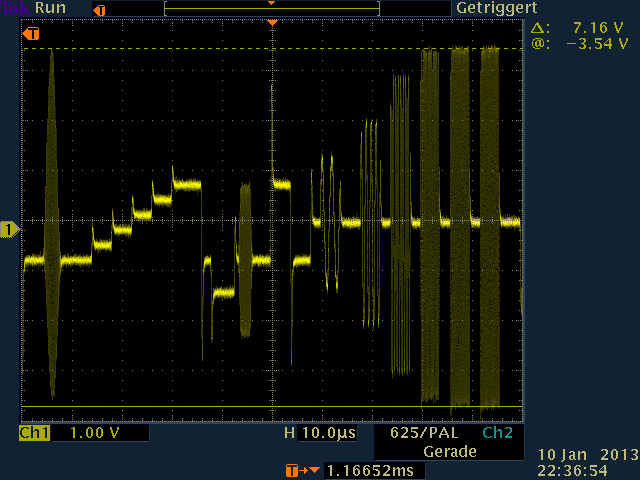Click the small triangle in the record overview bar
The height and width of the screenshot is (480, 640).
coord(271,4)
